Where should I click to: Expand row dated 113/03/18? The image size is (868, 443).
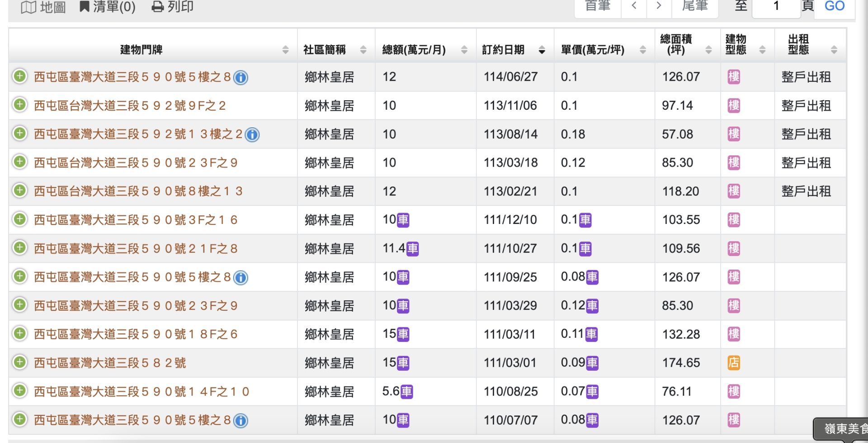pyautogui.click(x=19, y=162)
